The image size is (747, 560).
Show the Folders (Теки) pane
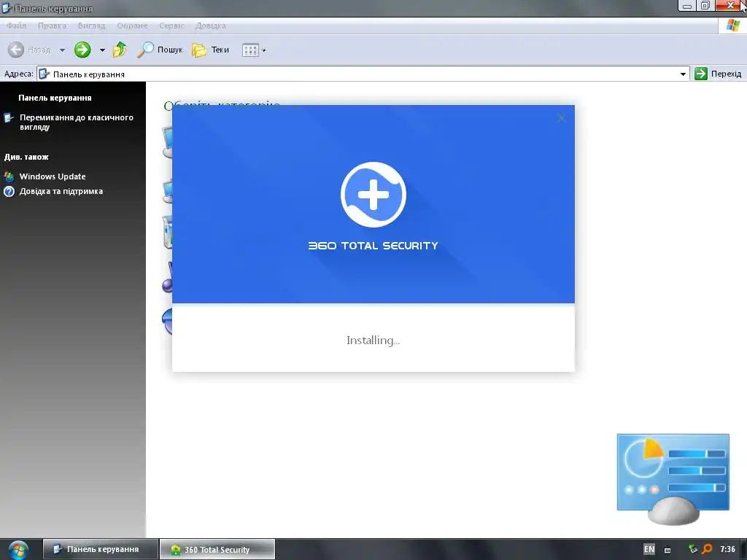pyautogui.click(x=211, y=50)
